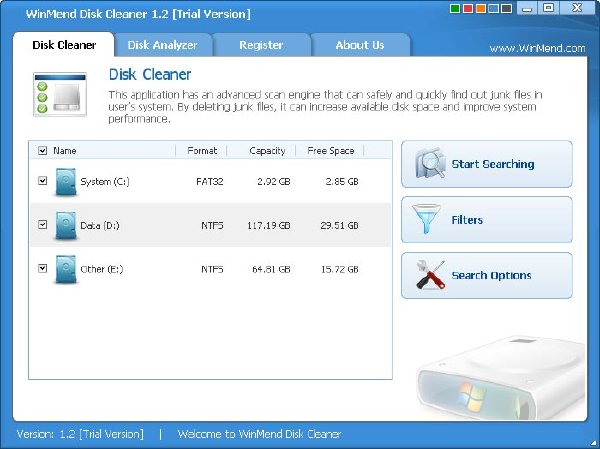The width and height of the screenshot is (600, 449).
Task: Click the 2.85 GB free space value
Action: tap(342, 181)
